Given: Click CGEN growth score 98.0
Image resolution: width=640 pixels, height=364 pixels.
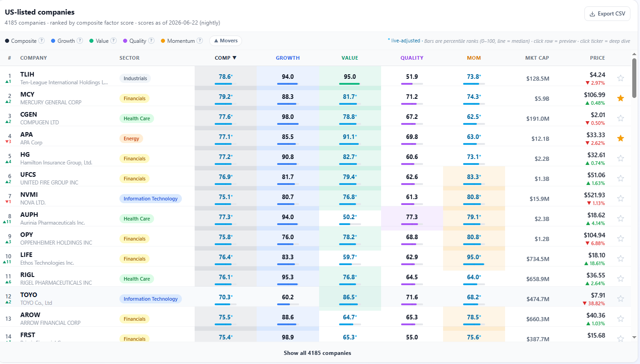Looking at the screenshot, I should click(x=288, y=117).
